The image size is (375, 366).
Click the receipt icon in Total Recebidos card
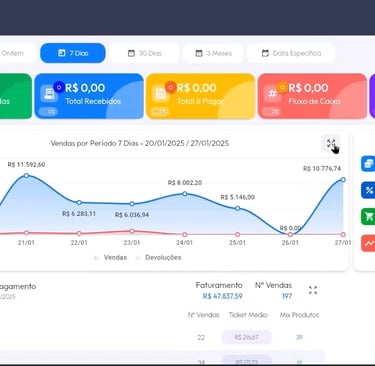tap(49, 94)
